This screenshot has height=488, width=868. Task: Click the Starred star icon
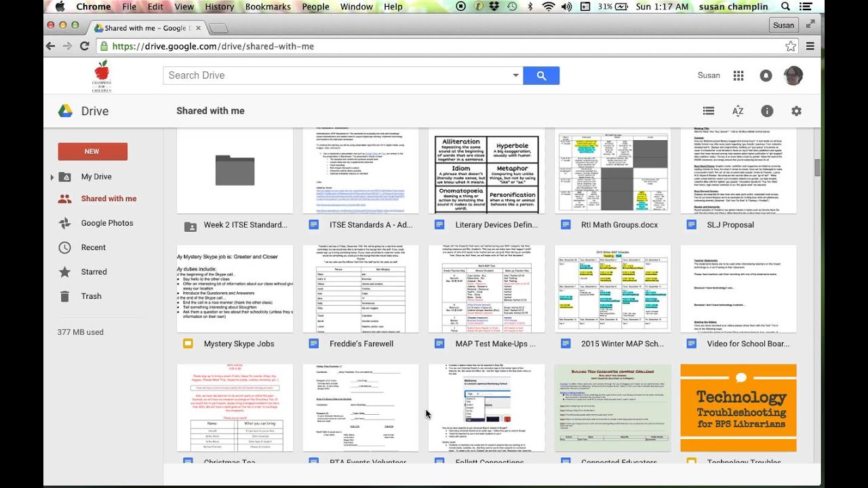coord(64,272)
